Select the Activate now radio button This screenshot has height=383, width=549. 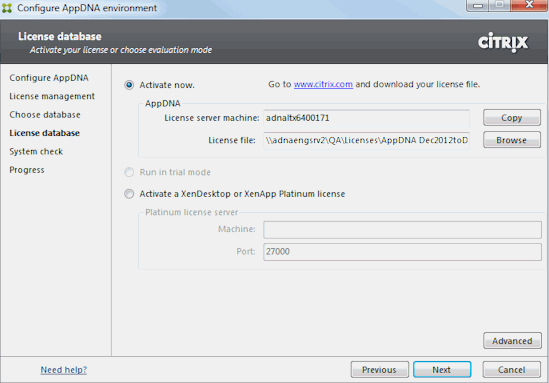click(x=129, y=85)
